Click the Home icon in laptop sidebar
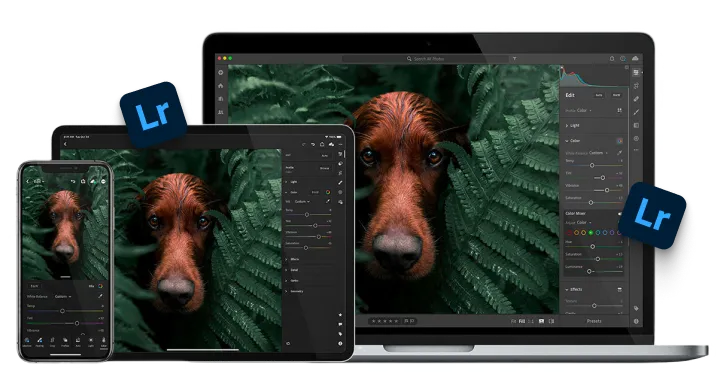The width and height of the screenshot is (717, 377). point(221,86)
